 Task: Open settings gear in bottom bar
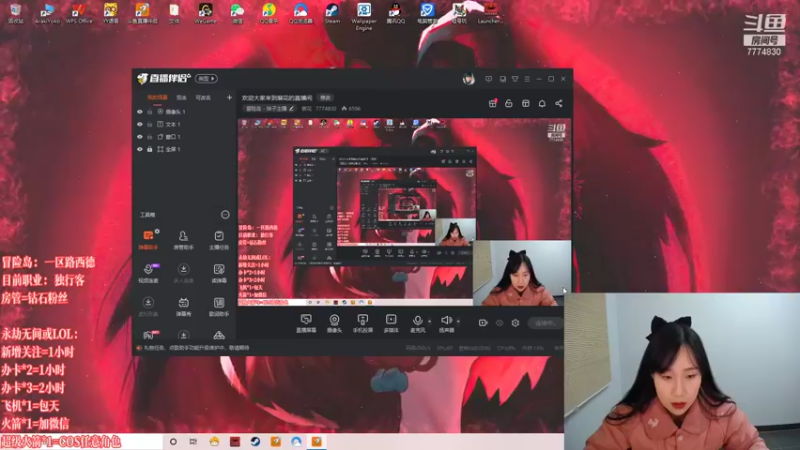[515, 323]
